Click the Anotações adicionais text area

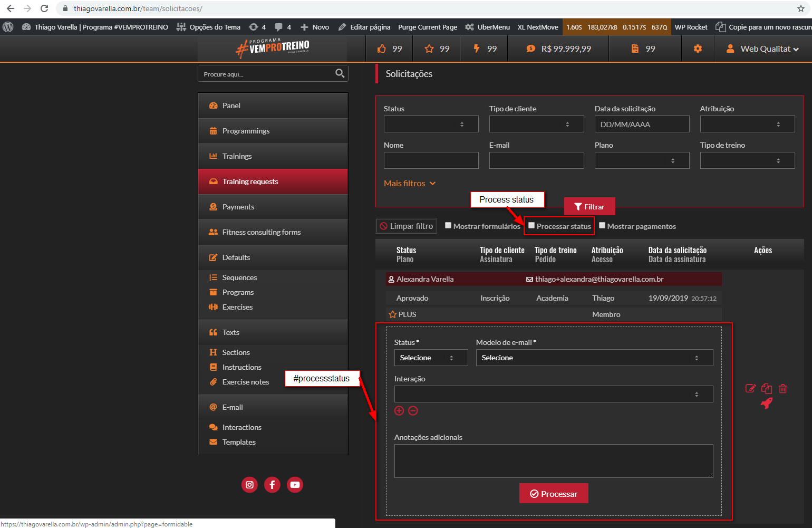coord(553,460)
